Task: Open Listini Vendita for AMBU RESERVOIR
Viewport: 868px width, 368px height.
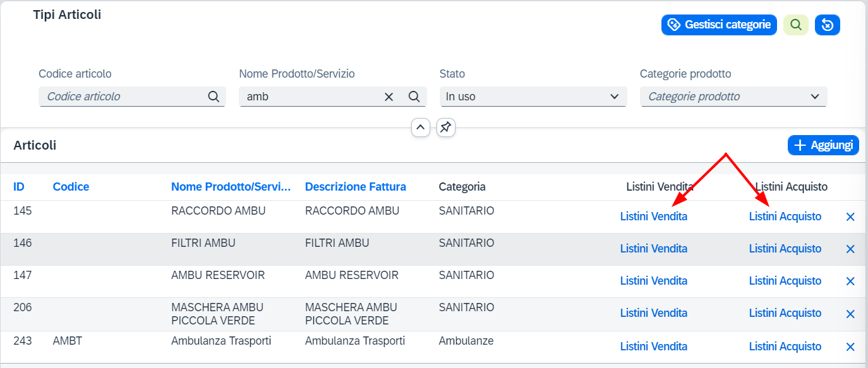Action: click(x=654, y=281)
